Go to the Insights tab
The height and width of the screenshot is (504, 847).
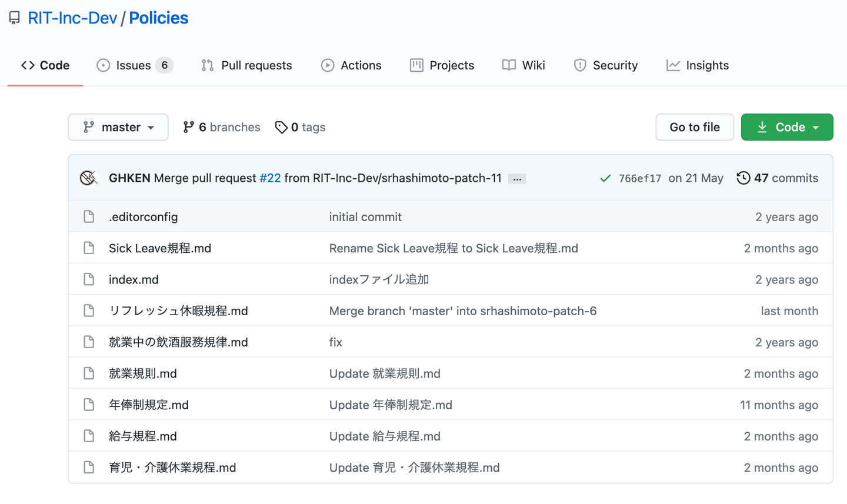click(x=698, y=65)
